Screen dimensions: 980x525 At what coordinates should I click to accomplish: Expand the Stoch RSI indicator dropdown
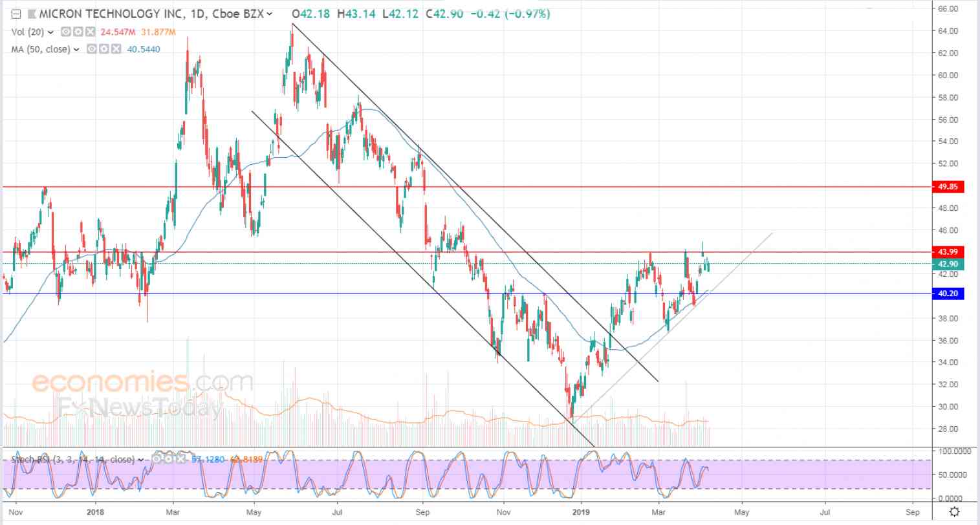[x=140, y=460]
